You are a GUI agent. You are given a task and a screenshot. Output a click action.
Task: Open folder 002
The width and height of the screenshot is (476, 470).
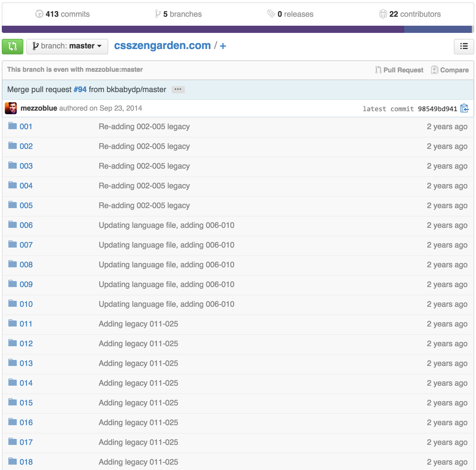[x=26, y=146]
